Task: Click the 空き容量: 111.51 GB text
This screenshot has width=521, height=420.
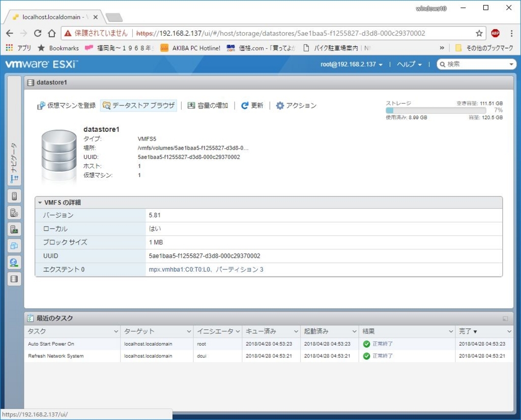Action: pos(479,103)
